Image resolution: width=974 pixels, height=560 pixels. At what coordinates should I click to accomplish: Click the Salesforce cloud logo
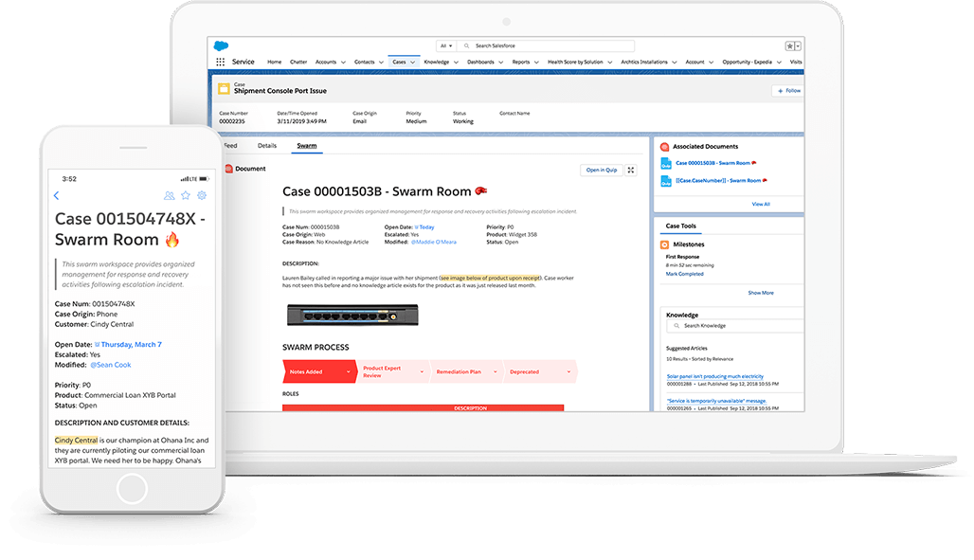(220, 45)
